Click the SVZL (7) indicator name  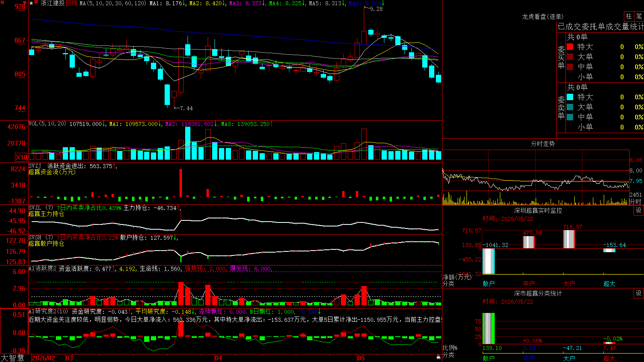(41, 208)
